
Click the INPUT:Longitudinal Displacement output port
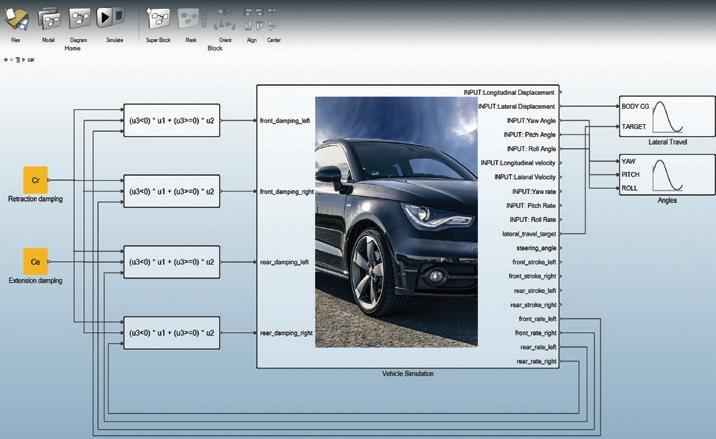click(x=509, y=92)
